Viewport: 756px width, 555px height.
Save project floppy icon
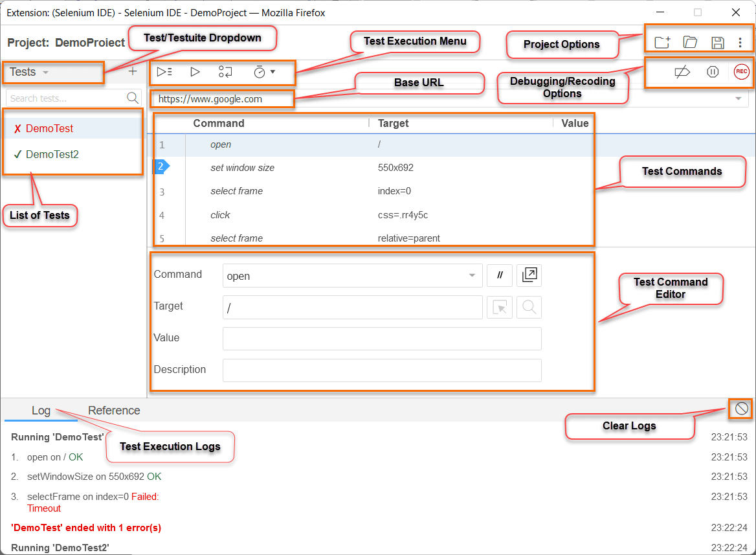click(x=717, y=43)
